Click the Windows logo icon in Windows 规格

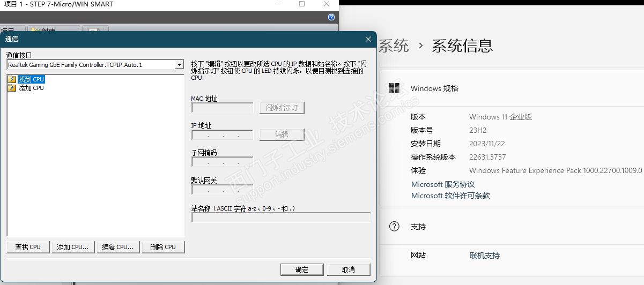[395, 88]
